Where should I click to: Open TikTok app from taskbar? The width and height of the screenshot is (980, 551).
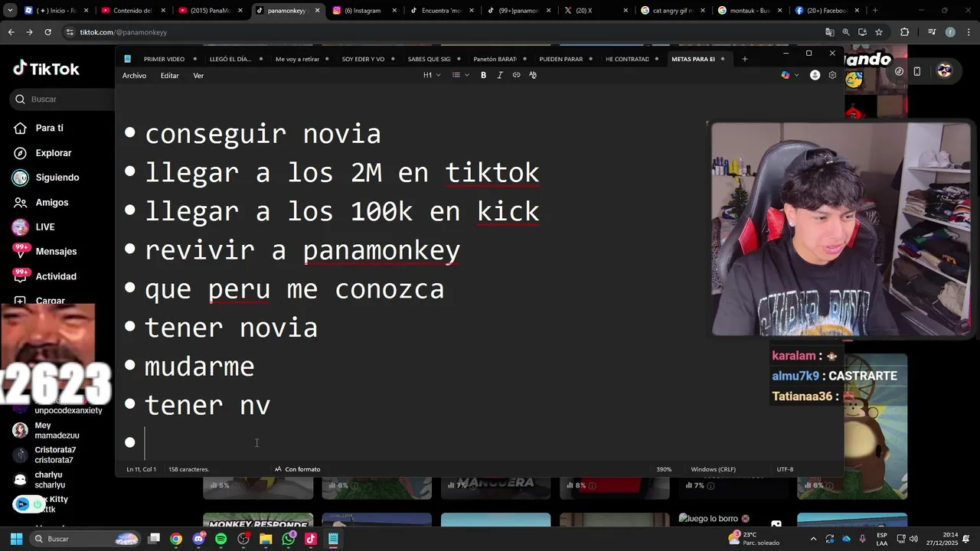coord(311,539)
